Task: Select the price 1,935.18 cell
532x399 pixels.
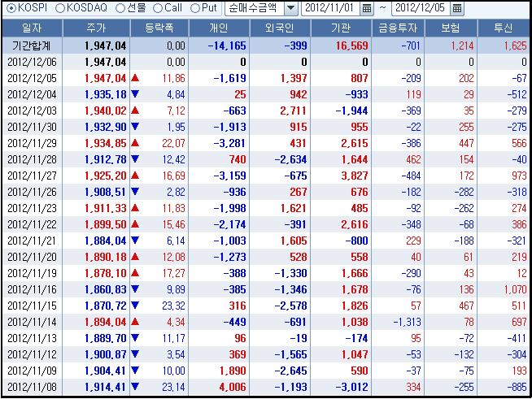Action: point(105,94)
